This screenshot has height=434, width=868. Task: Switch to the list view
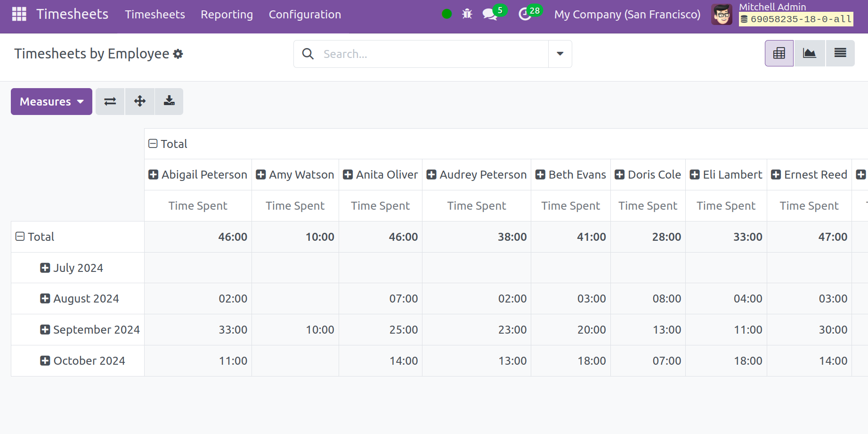point(840,53)
